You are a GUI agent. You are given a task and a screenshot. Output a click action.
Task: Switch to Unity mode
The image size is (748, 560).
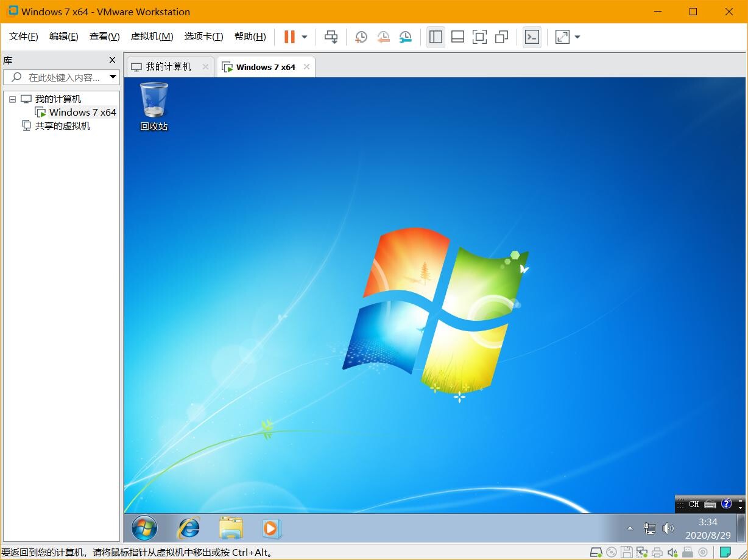click(501, 37)
